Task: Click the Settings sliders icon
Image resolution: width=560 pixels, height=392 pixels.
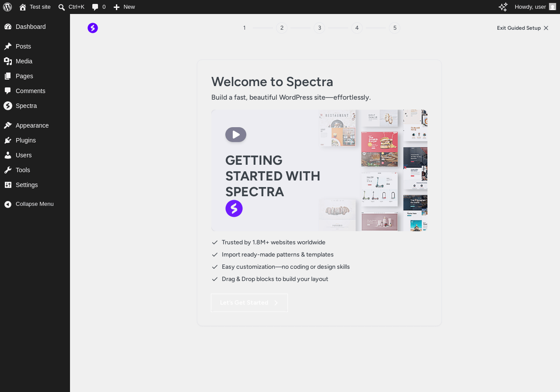Action: pyautogui.click(x=8, y=185)
